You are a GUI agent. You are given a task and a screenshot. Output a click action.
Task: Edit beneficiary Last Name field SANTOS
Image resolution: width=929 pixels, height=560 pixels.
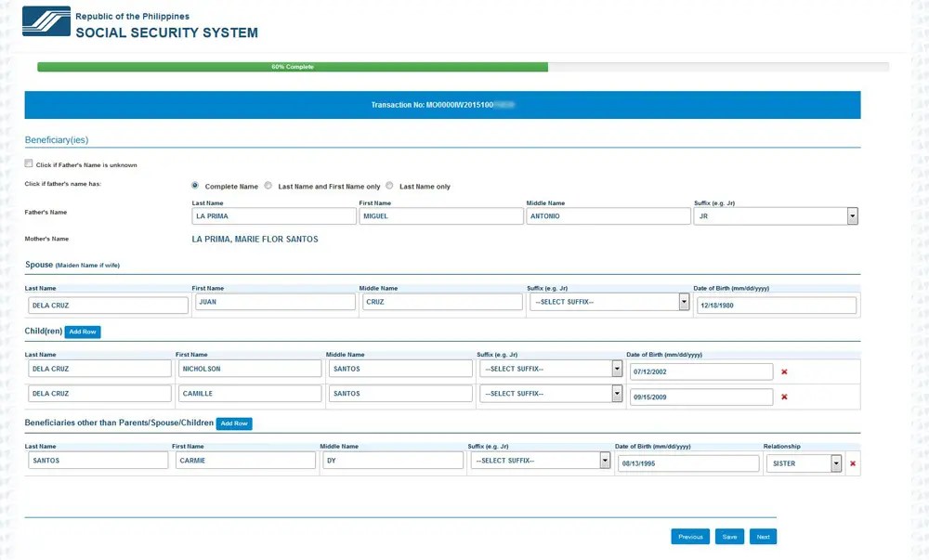tap(98, 461)
